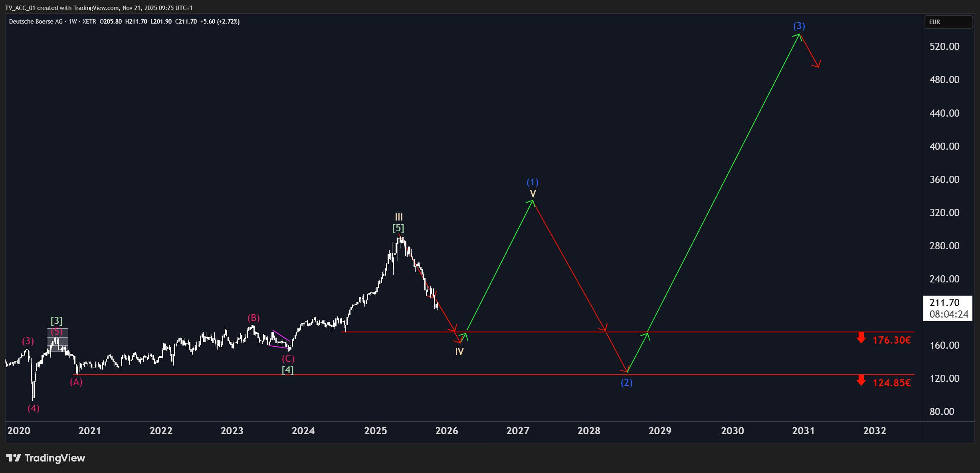Click the 124.85€ price level label

coord(892,383)
